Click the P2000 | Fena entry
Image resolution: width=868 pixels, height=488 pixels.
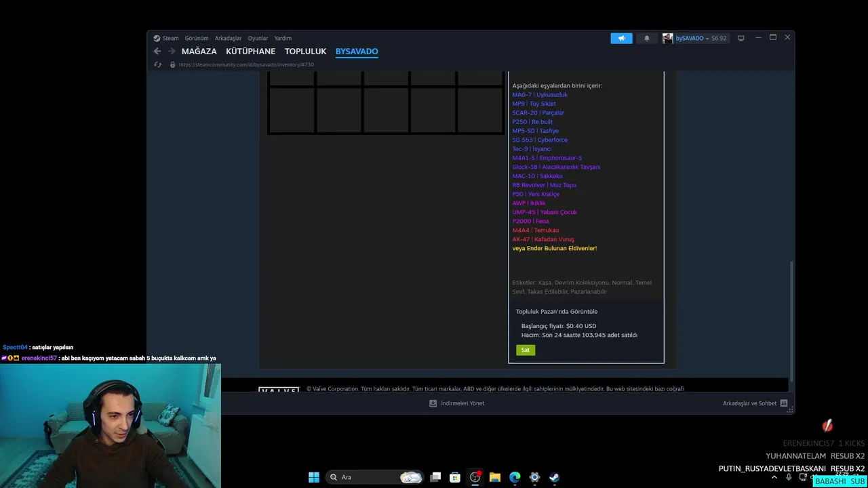(530, 221)
